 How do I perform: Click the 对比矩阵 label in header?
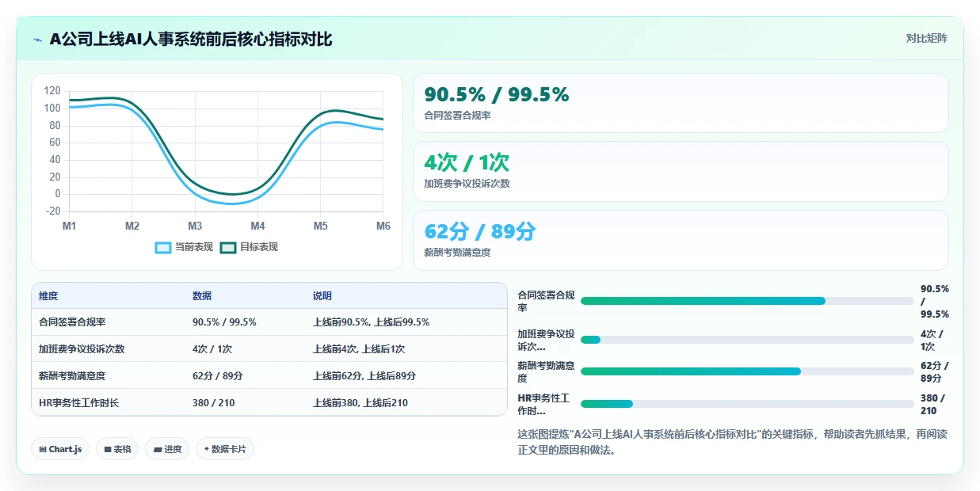pos(927,38)
